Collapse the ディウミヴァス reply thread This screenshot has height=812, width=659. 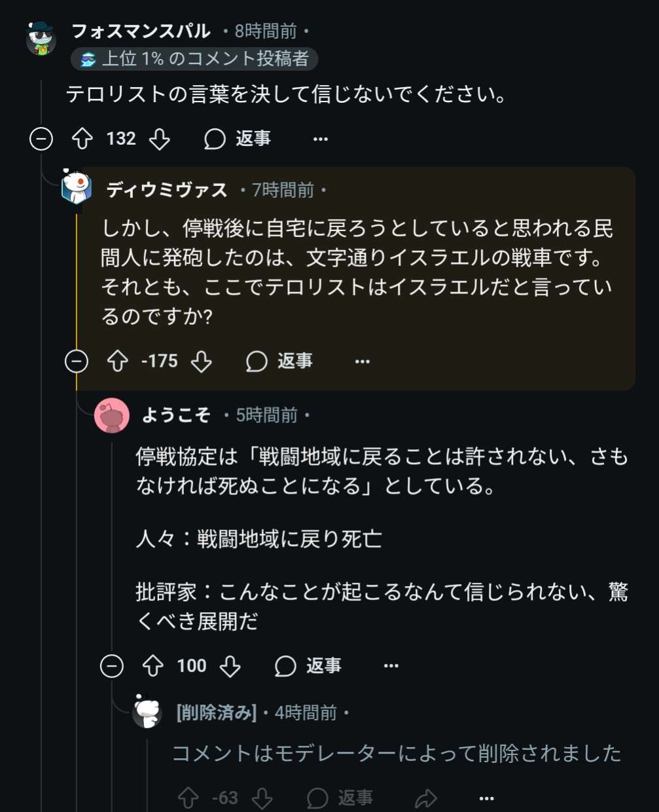(77, 361)
